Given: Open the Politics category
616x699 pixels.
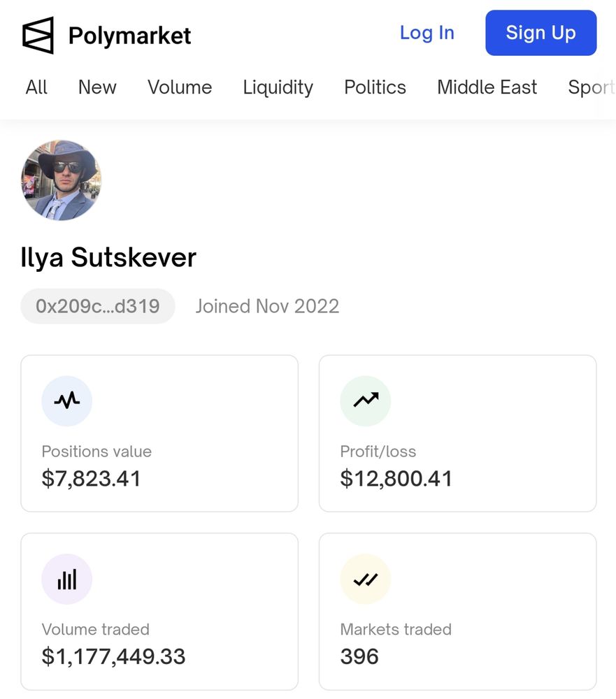Looking at the screenshot, I should coord(375,87).
